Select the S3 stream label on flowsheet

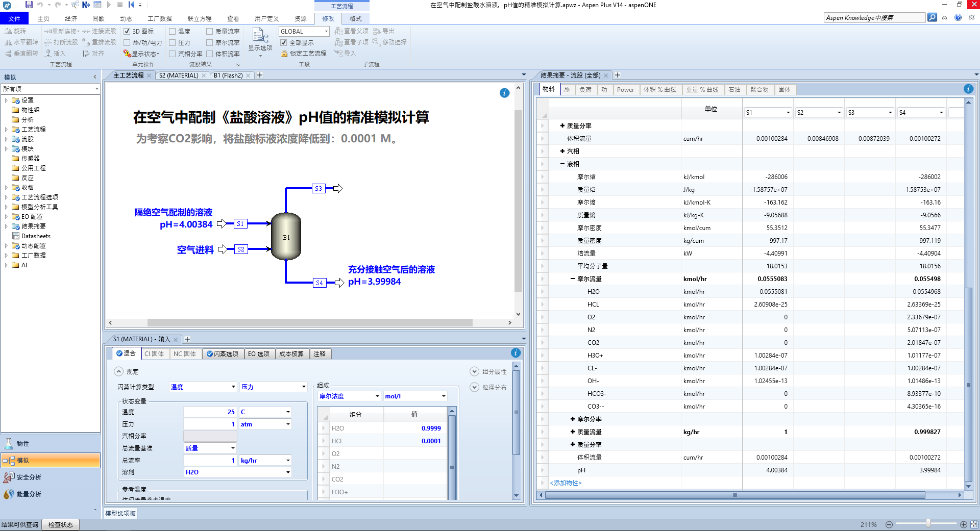point(318,188)
